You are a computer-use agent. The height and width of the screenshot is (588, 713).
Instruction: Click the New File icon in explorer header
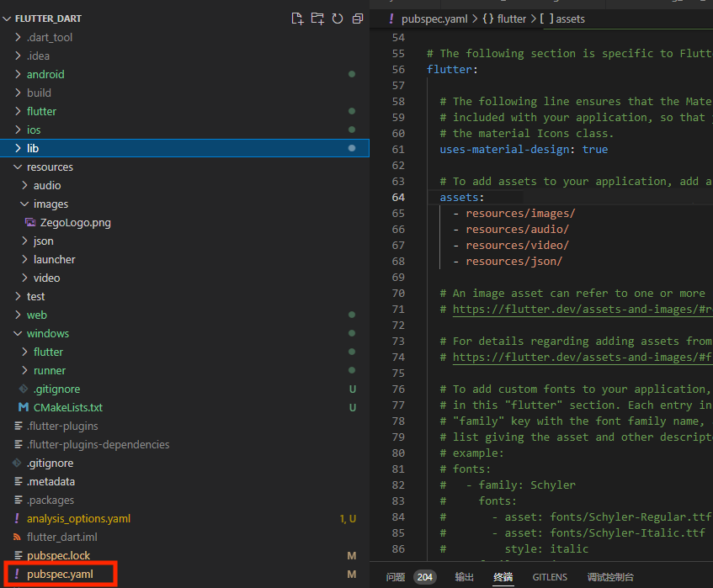pyautogui.click(x=297, y=19)
